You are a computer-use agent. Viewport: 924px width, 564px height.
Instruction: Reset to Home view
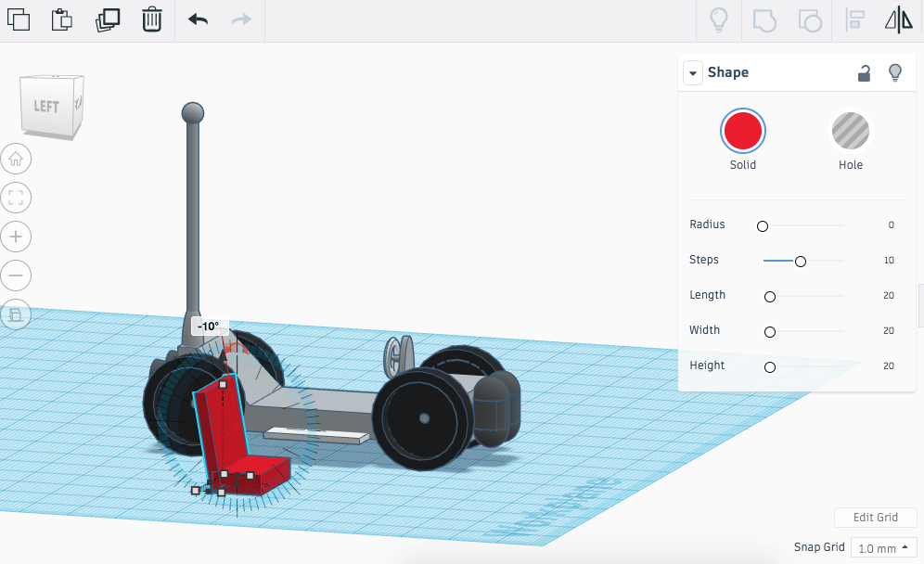click(16, 159)
